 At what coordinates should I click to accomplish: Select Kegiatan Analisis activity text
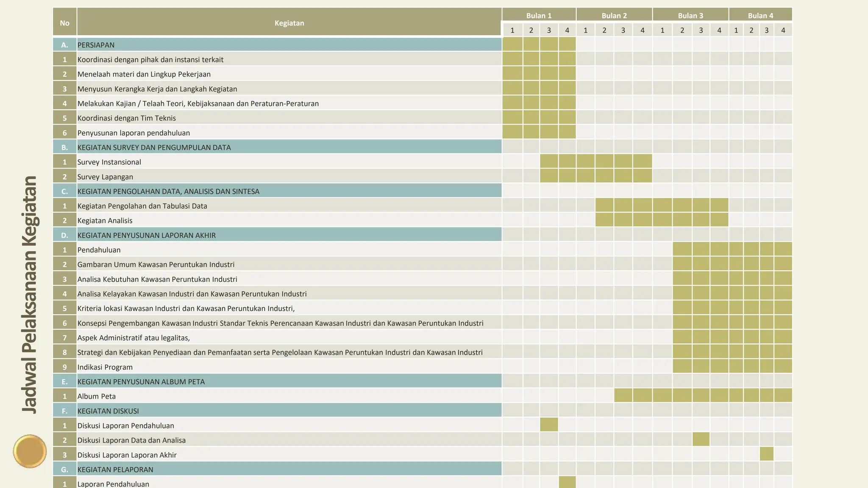pyautogui.click(x=105, y=220)
